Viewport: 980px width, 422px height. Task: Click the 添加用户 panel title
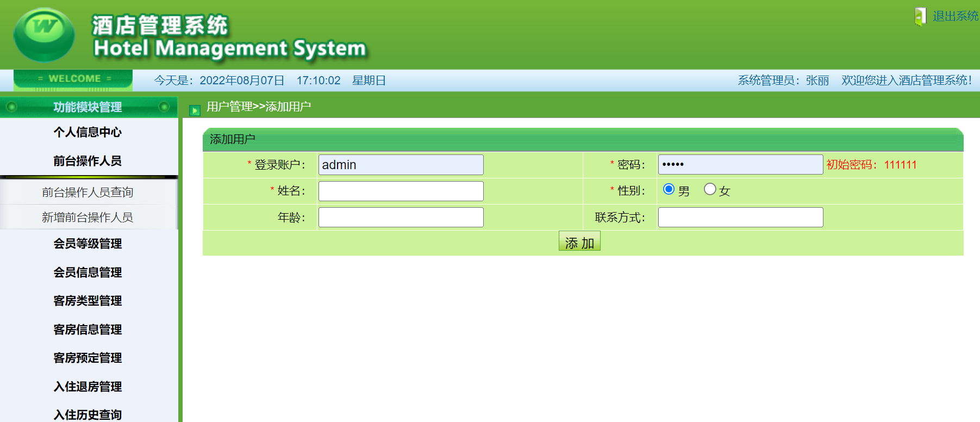pyautogui.click(x=233, y=139)
